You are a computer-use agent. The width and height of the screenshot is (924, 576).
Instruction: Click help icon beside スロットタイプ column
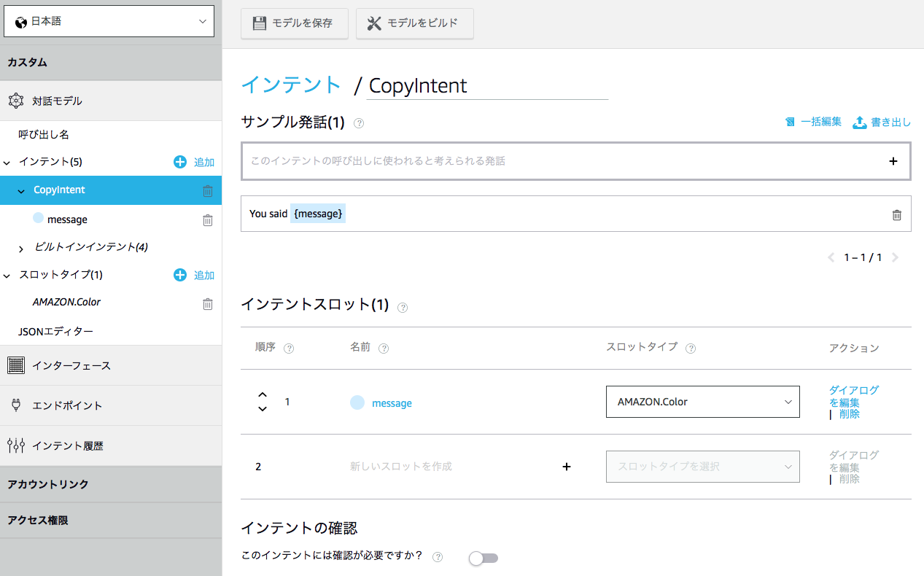(x=691, y=349)
